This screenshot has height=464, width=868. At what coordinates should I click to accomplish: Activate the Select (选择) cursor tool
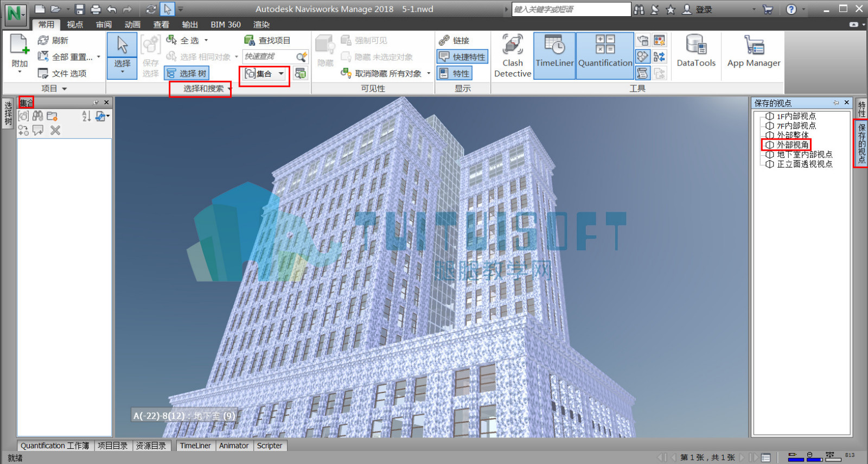click(x=122, y=56)
